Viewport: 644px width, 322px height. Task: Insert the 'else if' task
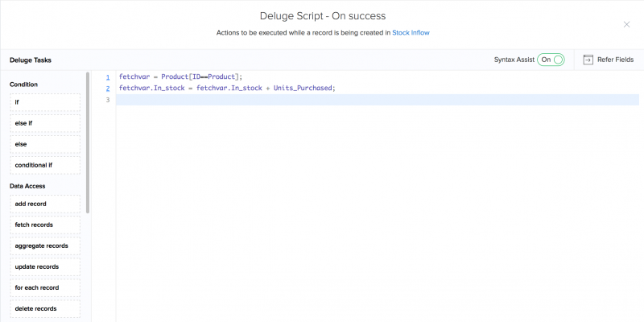point(45,123)
